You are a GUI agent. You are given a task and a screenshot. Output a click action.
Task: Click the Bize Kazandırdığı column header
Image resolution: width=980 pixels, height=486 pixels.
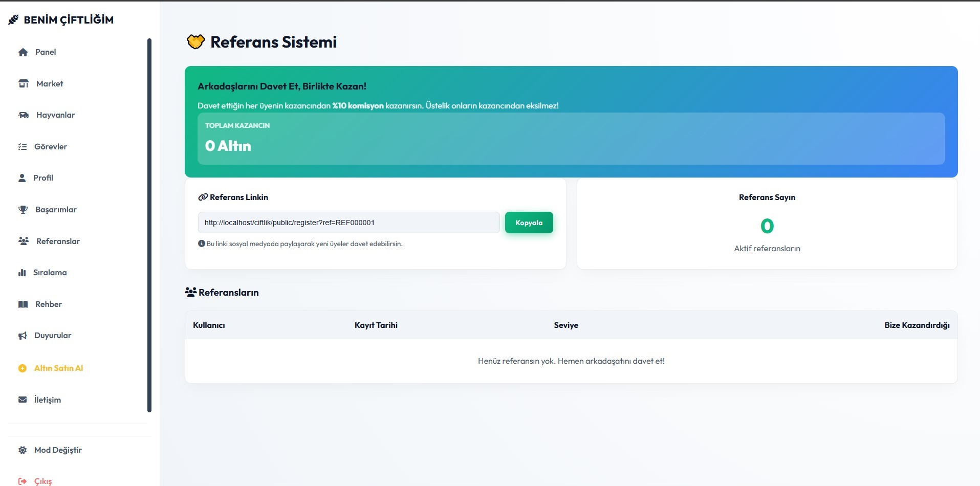(x=917, y=325)
